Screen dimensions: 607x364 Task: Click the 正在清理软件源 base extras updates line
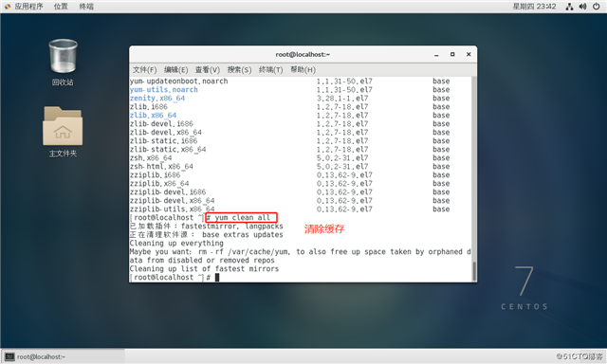point(207,235)
